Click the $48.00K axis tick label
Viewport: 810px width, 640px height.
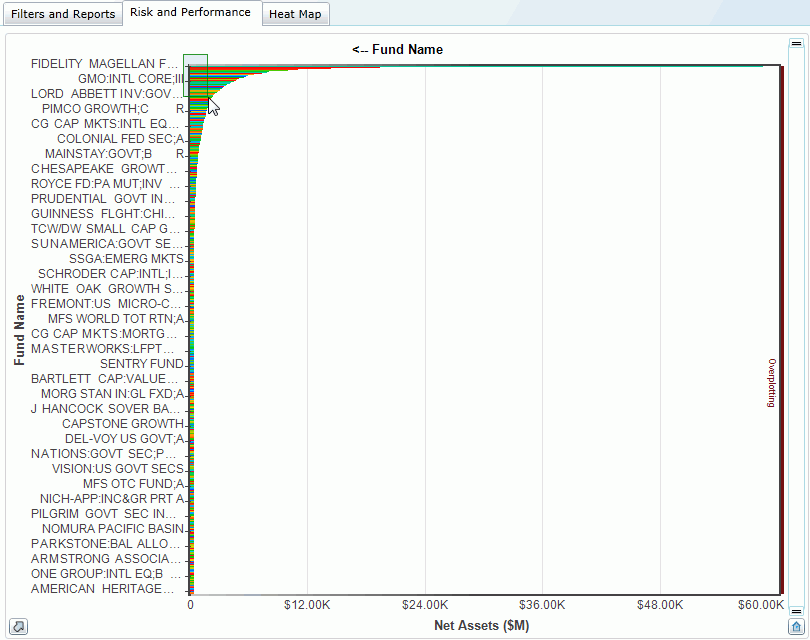pos(660,605)
